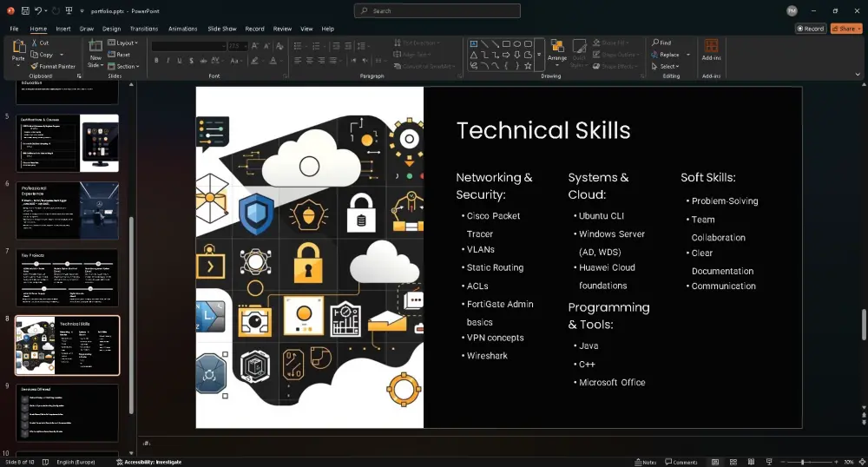
Task: Click the Record button at top right
Action: coord(811,29)
